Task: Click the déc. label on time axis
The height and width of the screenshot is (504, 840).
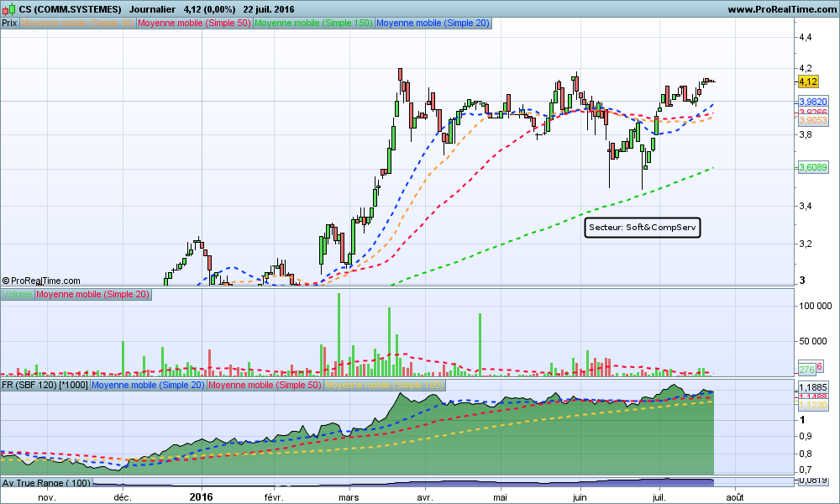Action: tap(123, 497)
